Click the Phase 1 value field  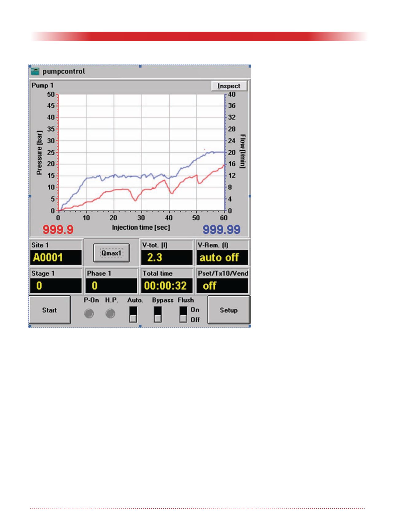pyautogui.click(x=111, y=286)
